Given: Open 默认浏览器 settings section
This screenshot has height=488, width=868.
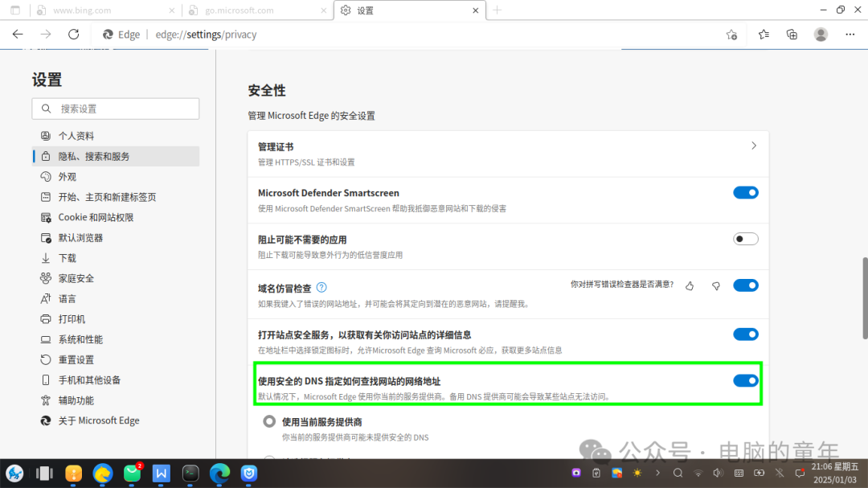Looking at the screenshot, I should coord(116,238).
